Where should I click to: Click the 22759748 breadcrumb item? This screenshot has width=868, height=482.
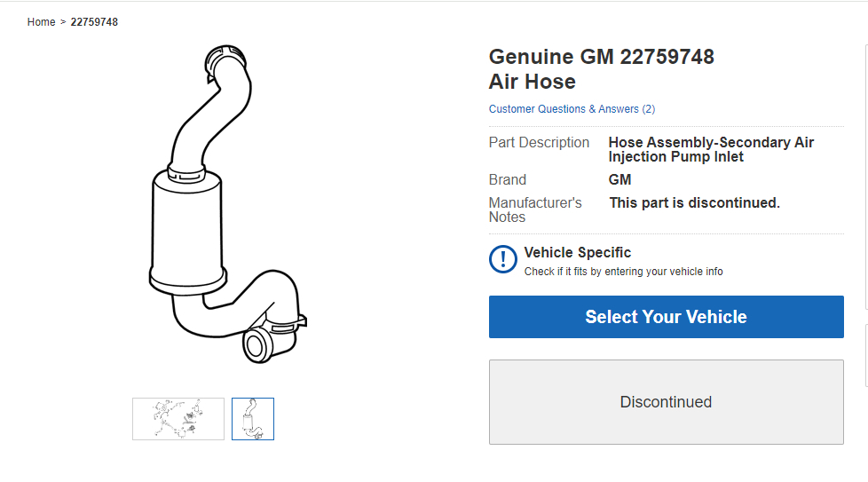tap(94, 22)
